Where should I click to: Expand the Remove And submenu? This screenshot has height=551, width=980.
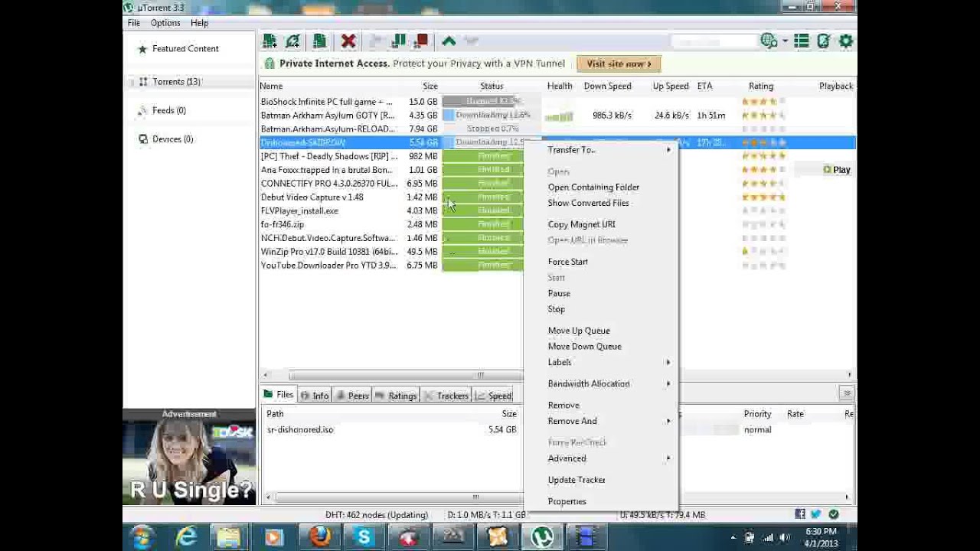click(602, 422)
